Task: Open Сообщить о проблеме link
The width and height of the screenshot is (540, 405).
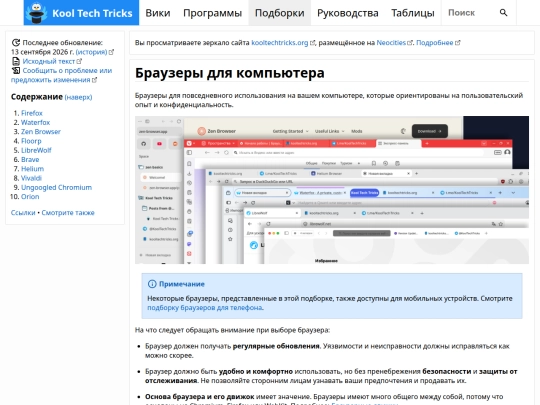Action: [61, 75]
